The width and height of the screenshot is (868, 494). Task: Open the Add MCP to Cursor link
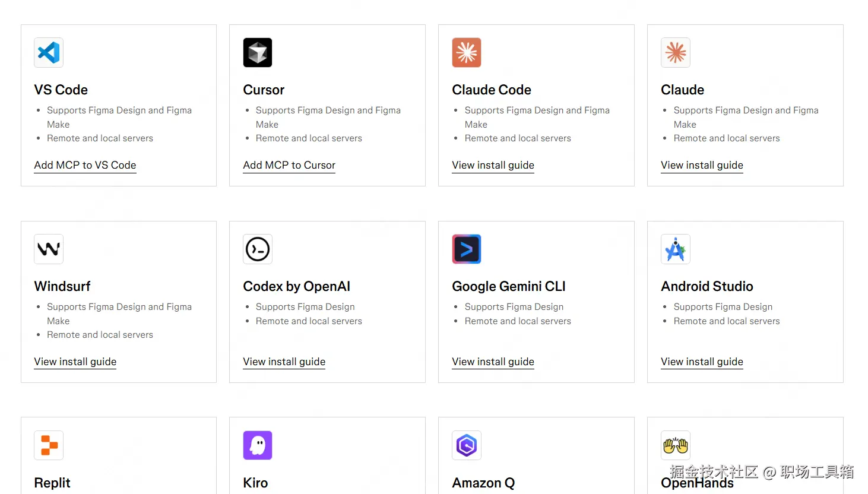click(289, 165)
